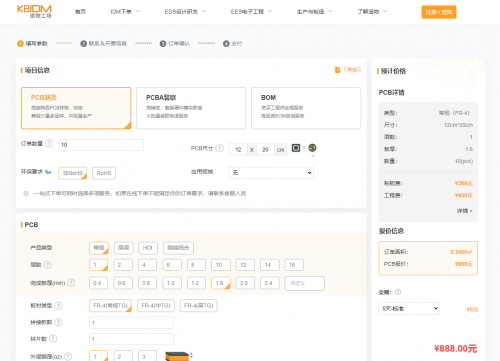Open the application field dropdown
The image size is (500, 361).
pos(271,173)
